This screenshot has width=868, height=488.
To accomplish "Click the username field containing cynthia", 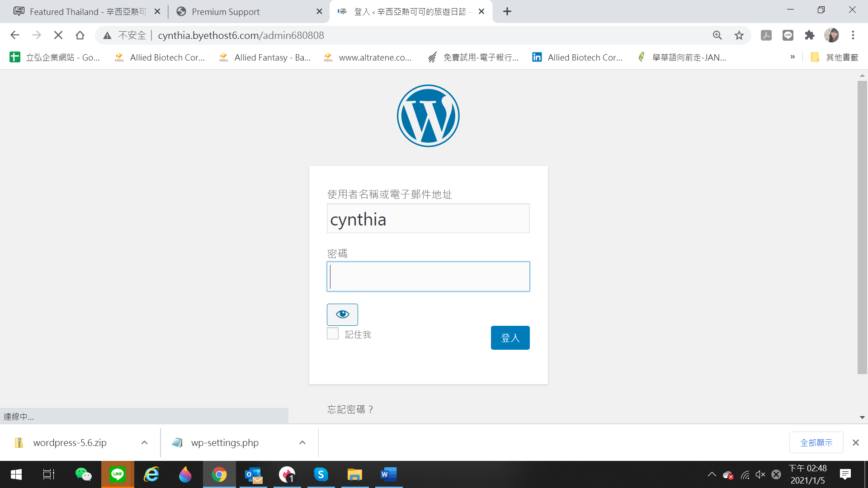I will [428, 219].
